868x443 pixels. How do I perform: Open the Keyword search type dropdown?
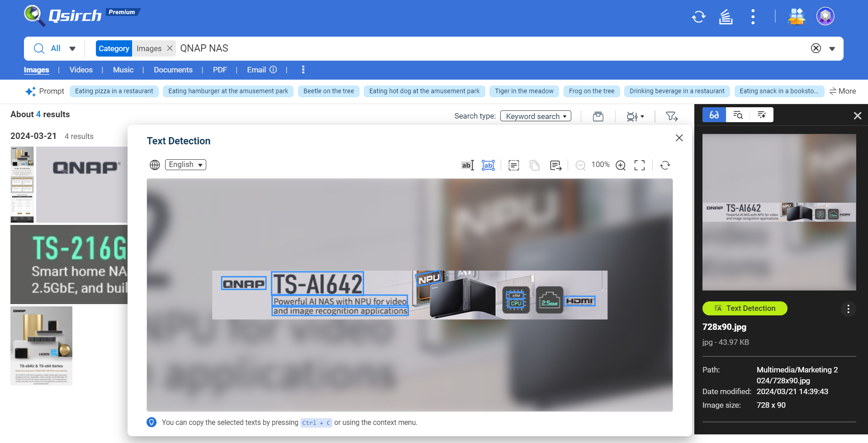tap(536, 116)
